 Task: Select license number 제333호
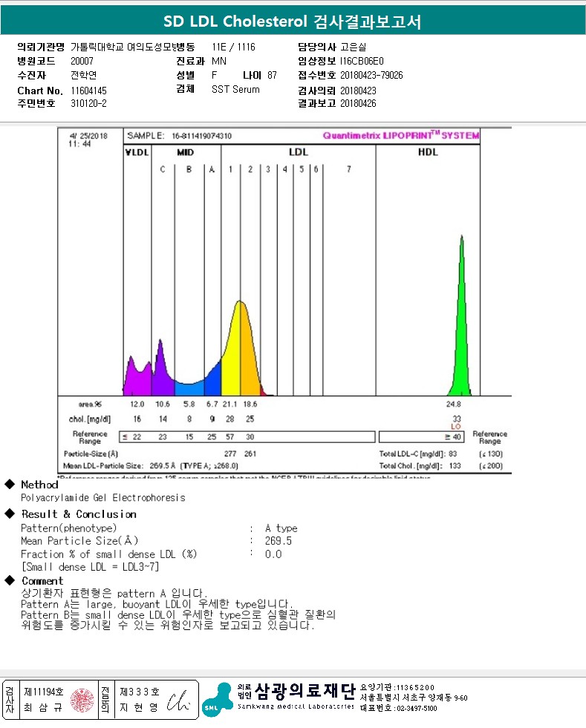140,692
